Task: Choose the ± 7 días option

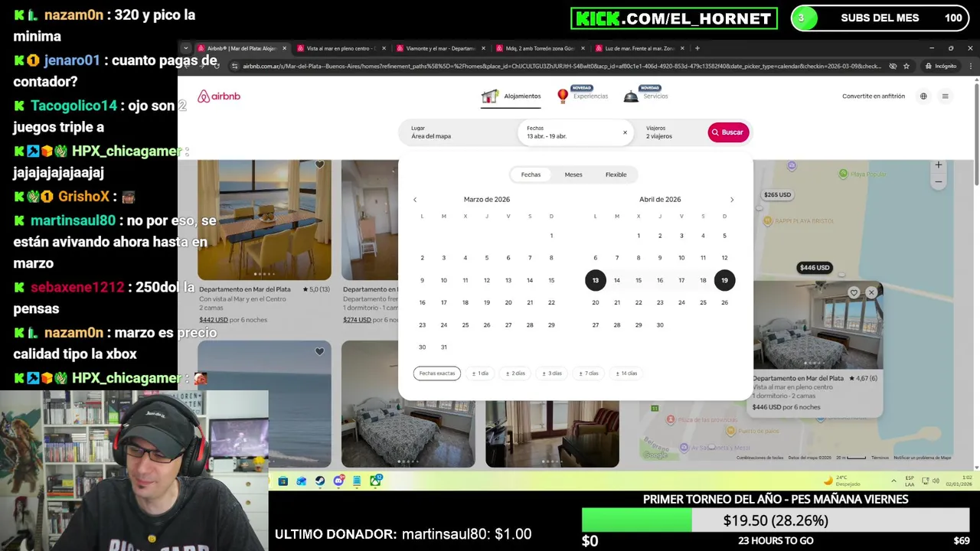Action: (x=589, y=373)
